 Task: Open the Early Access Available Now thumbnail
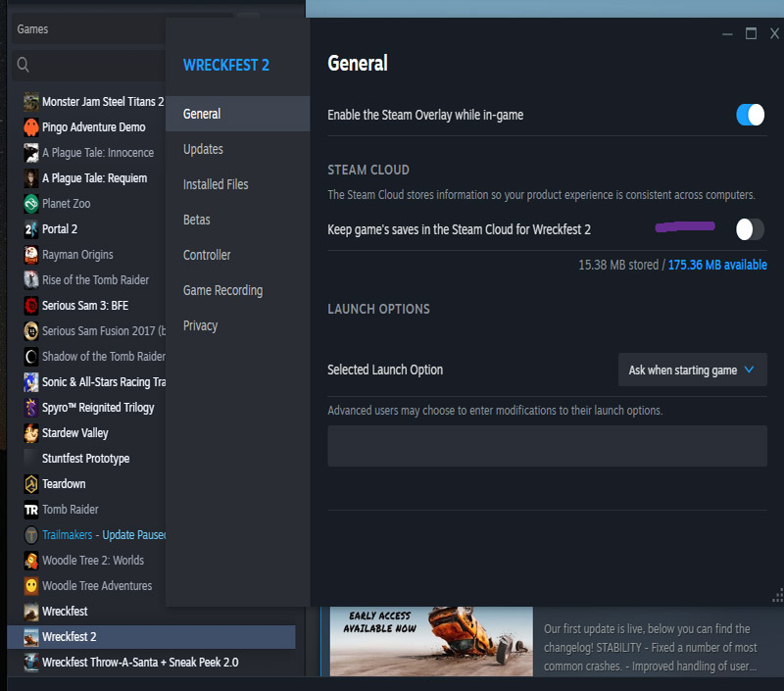[x=431, y=641]
